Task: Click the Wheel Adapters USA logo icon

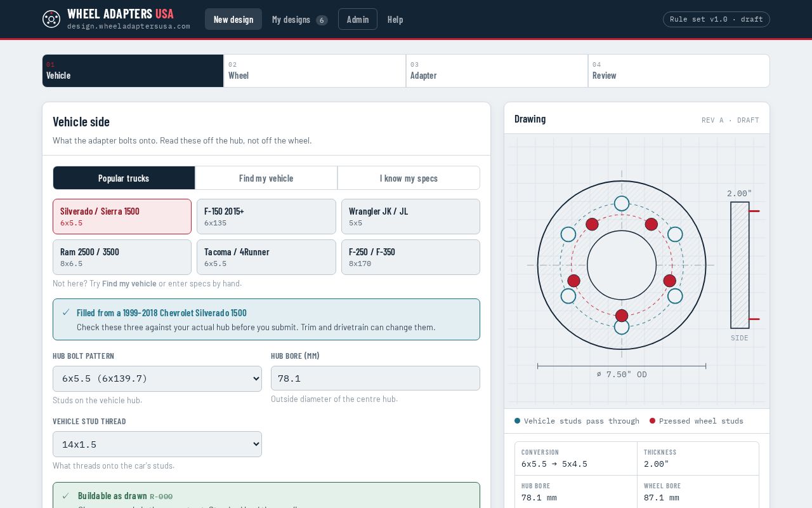Action: 51,19
